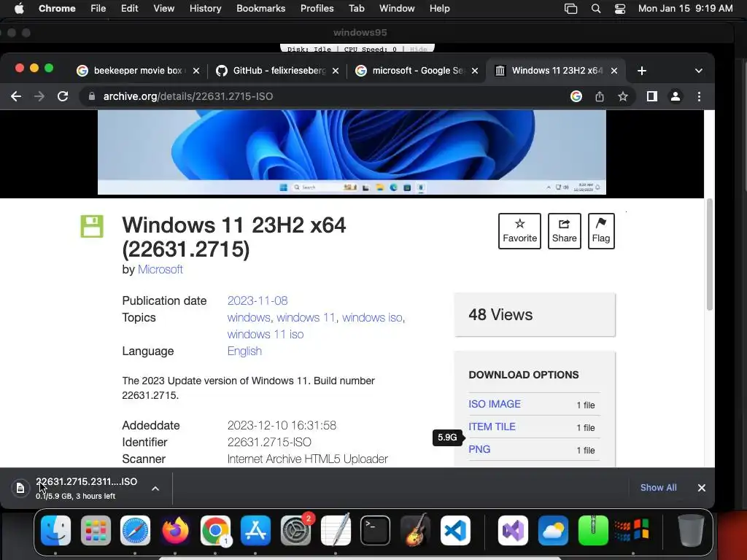This screenshot has width=747, height=560.
Task: Expand the download item options chevron
Action: (155, 489)
